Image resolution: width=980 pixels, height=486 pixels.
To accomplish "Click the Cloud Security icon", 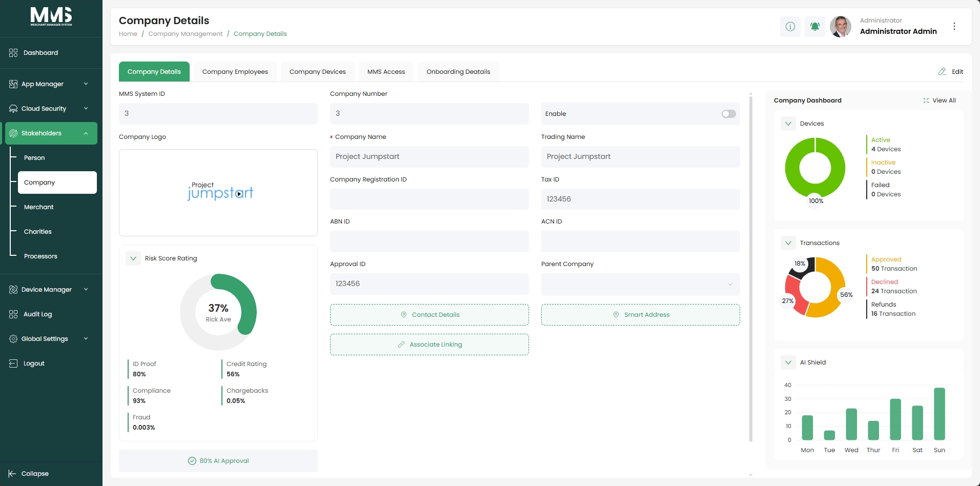I will tap(13, 109).
